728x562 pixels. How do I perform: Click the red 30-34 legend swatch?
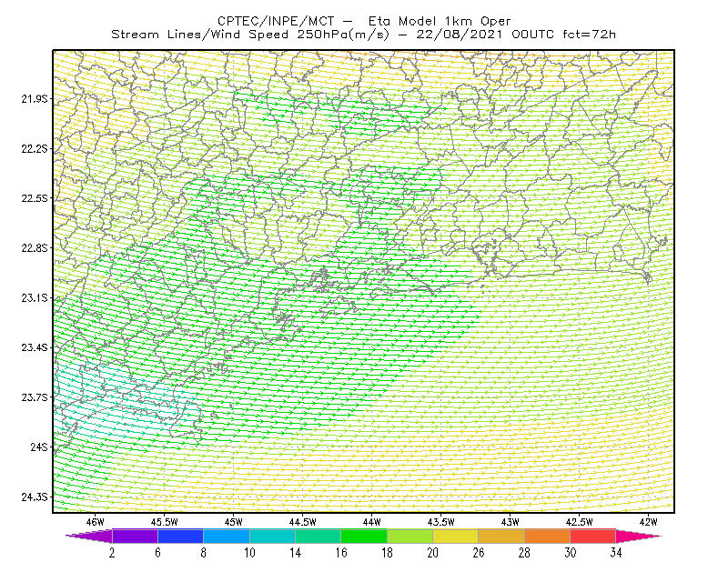[x=593, y=536]
